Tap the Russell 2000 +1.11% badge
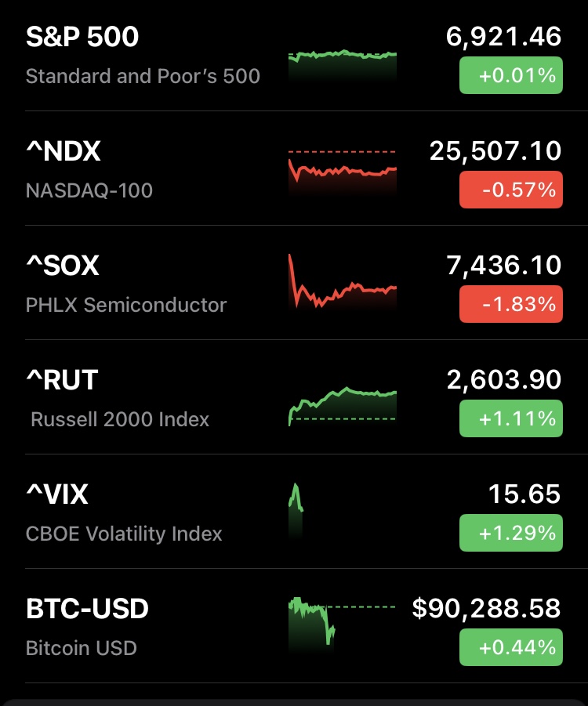 (510, 418)
